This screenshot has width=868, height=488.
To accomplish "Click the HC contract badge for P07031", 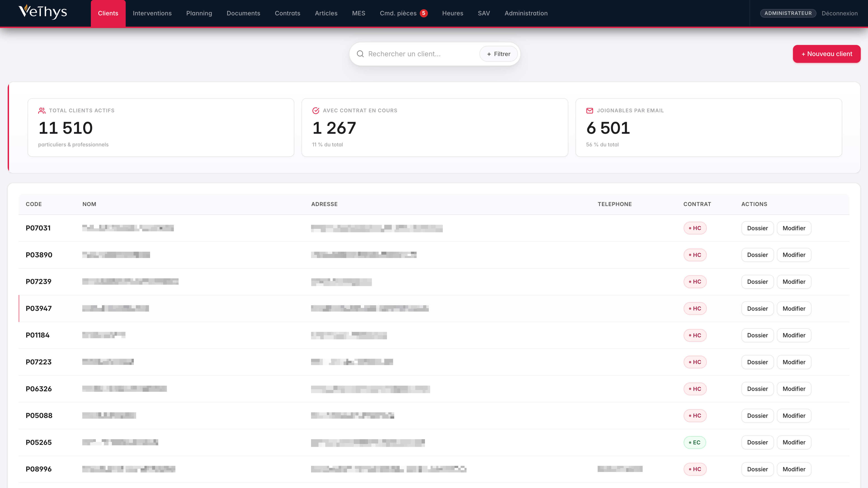I will (x=695, y=228).
